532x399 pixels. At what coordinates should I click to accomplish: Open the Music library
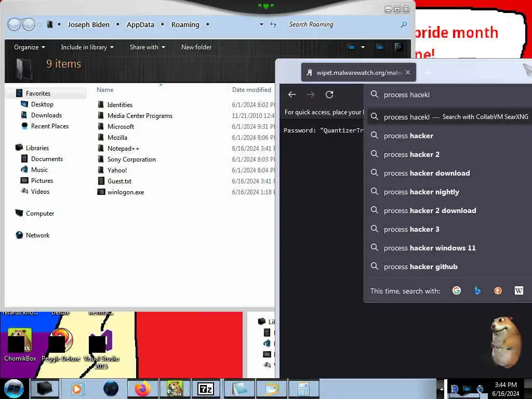click(x=39, y=170)
